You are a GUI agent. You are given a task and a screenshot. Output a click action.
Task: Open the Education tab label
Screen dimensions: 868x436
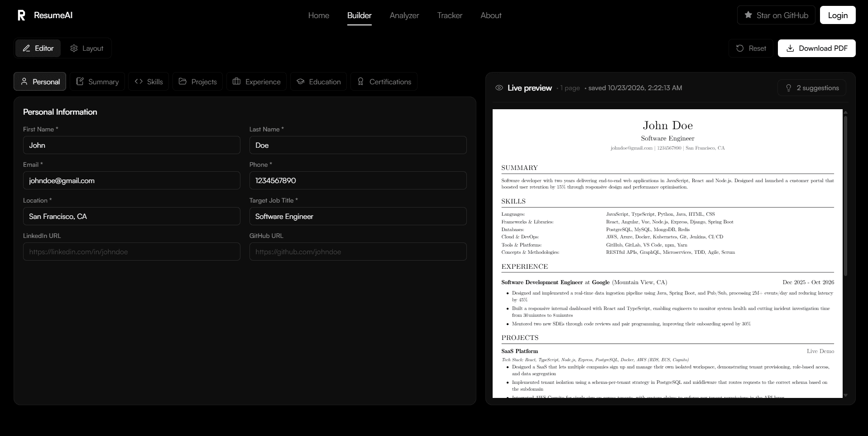point(325,82)
